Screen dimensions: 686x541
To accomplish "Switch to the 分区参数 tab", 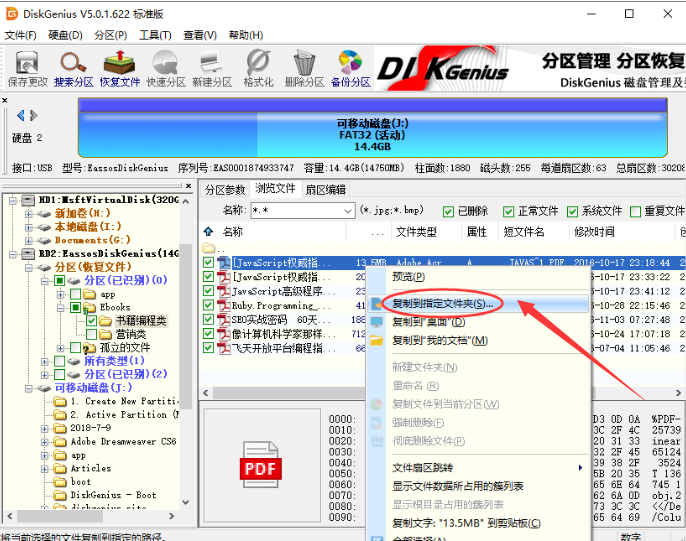I will tap(225, 189).
